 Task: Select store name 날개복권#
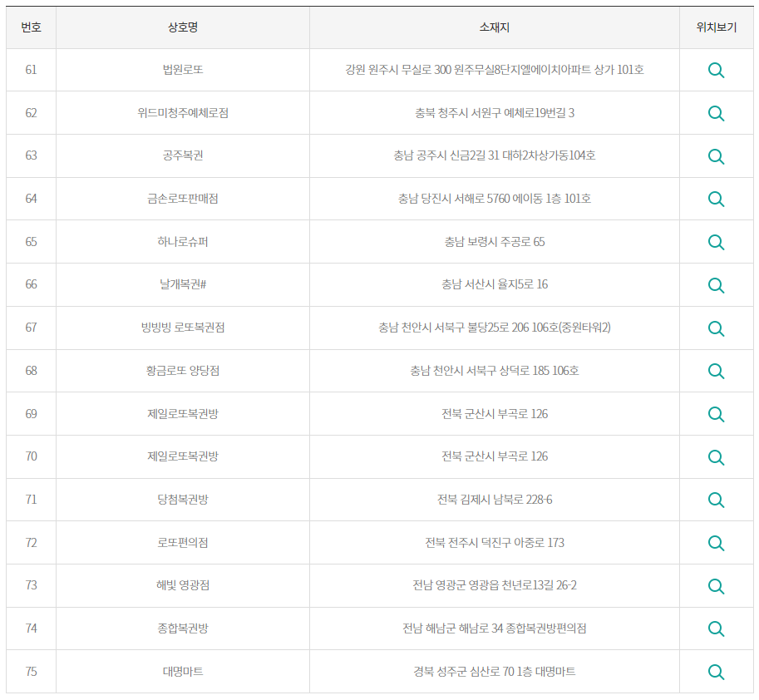(x=183, y=284)
